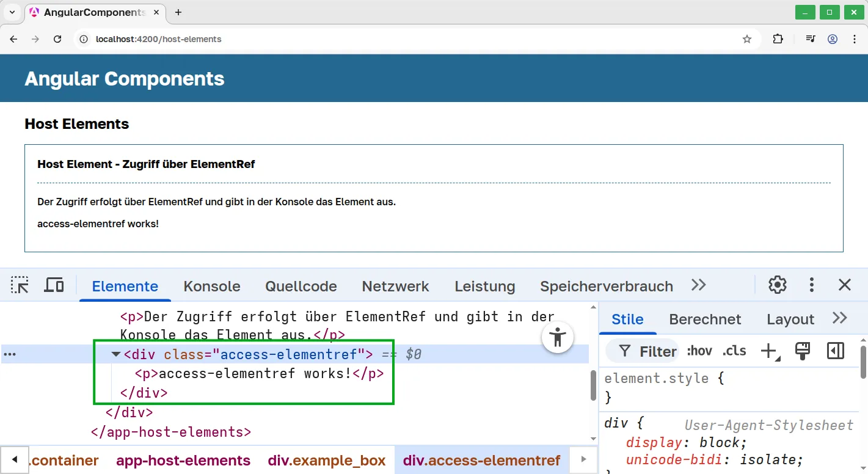Image resolution: width=868 pixels, height=474 pixels.
Task: Reload the current page
Action: (57, 39)
